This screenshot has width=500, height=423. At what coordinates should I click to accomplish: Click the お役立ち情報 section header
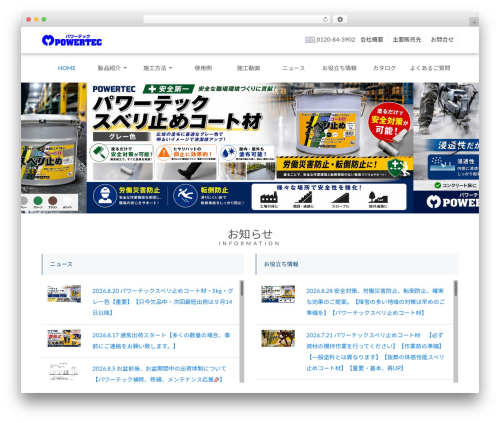click(357, 264)
